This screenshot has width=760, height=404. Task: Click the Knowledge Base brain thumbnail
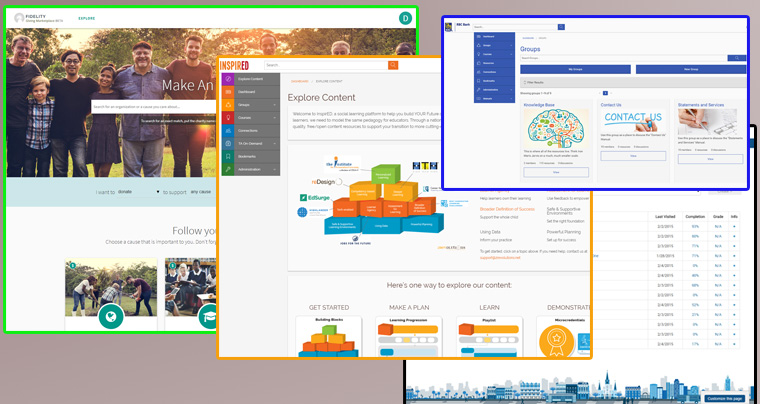click(555, 128)
